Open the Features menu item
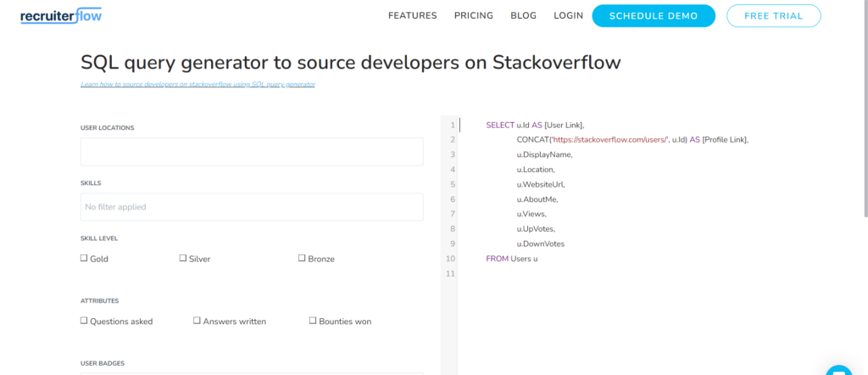This screenshot has height=375, width=868. [412, 16]
